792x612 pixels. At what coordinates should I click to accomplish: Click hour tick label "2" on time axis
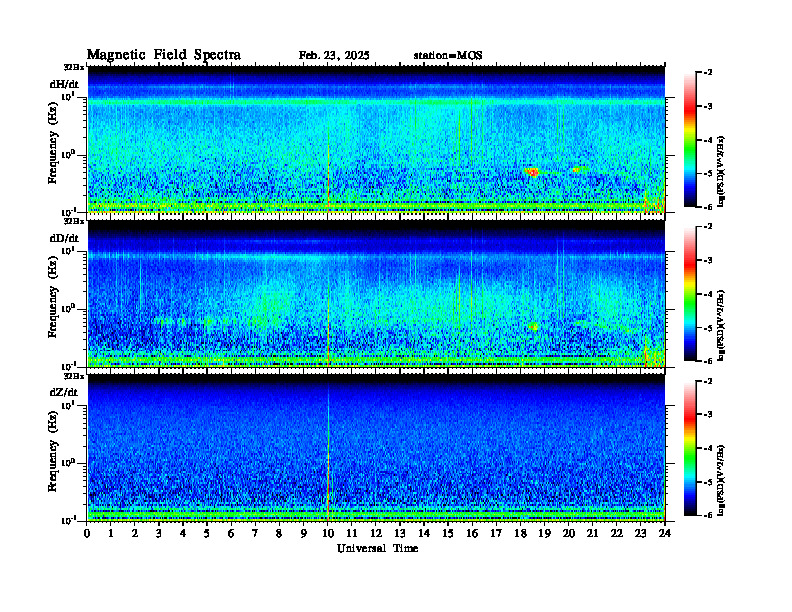pos(135,534)
